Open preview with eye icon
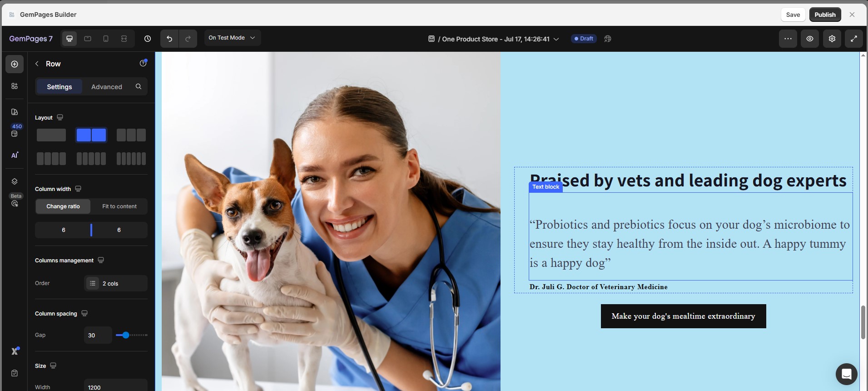868x391 pixels. coord(810,39)
